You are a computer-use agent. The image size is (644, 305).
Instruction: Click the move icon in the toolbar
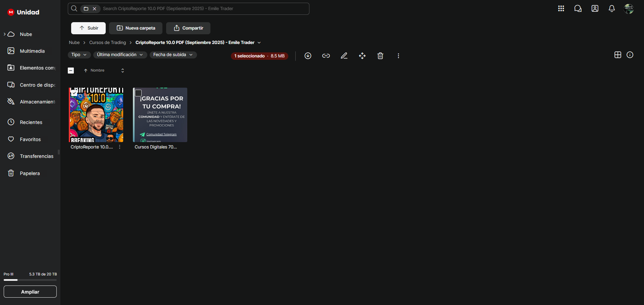point(362,56)
